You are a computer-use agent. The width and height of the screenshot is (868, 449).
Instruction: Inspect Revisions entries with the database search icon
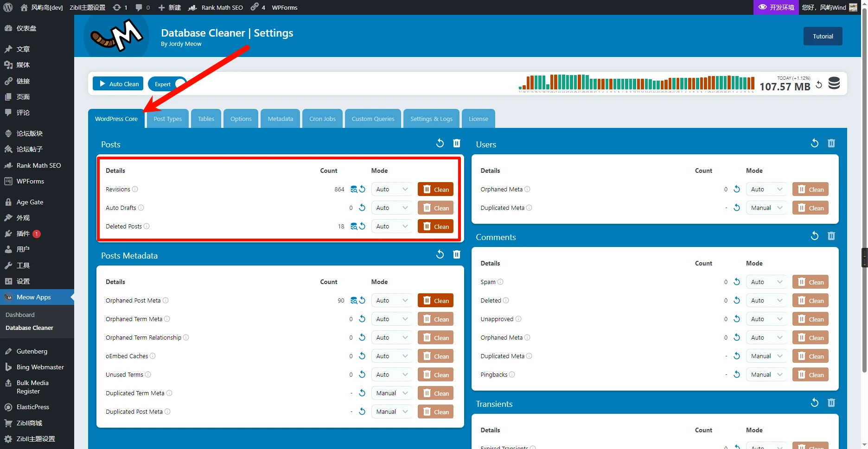pyautogui.click(x=354, y=189)
